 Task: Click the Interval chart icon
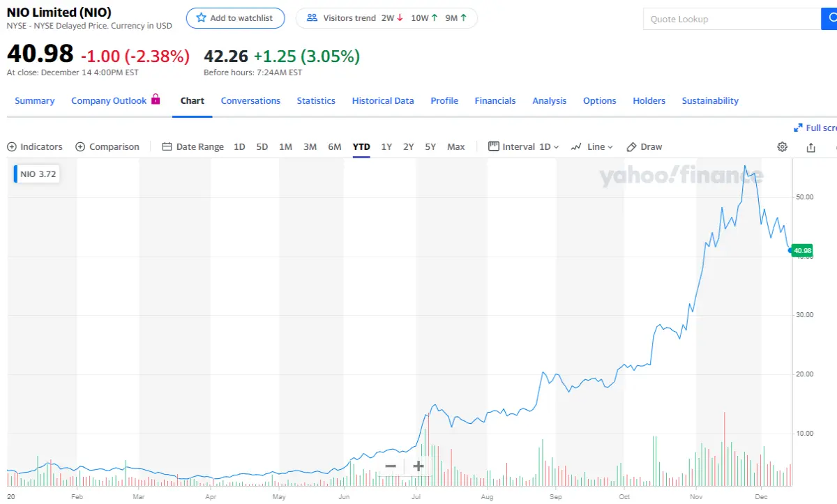[x=494, y=146]
